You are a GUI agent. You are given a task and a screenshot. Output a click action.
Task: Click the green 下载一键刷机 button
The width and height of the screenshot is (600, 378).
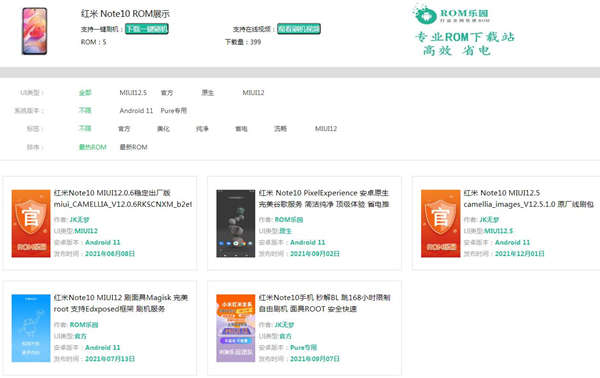(147, 29)
